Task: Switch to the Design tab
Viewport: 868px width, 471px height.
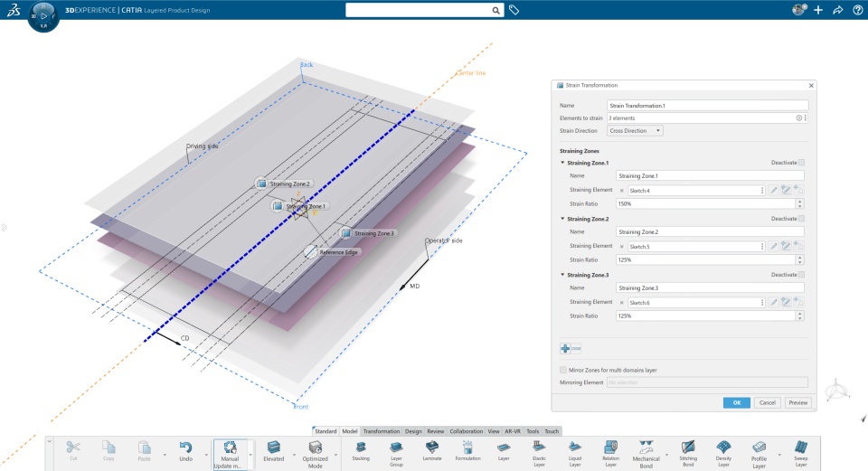Action: 413,431
